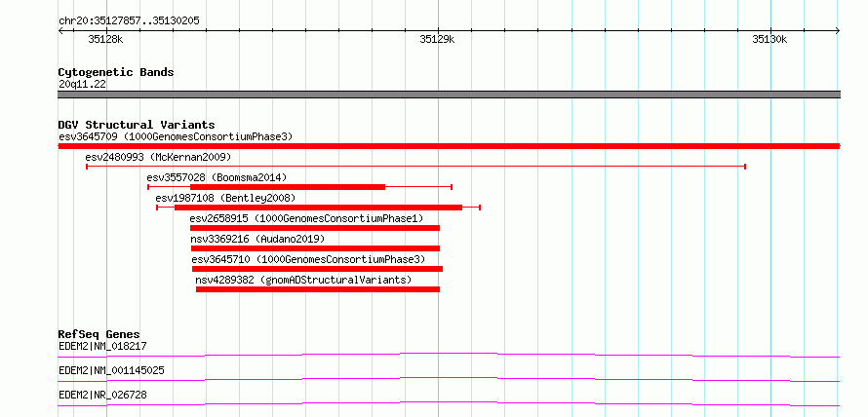Screen dimensions: 868x417
Task: Click the esv2658915 (1000GenomesConsortiumPhase1) label
Action: [x=306, y=218]
